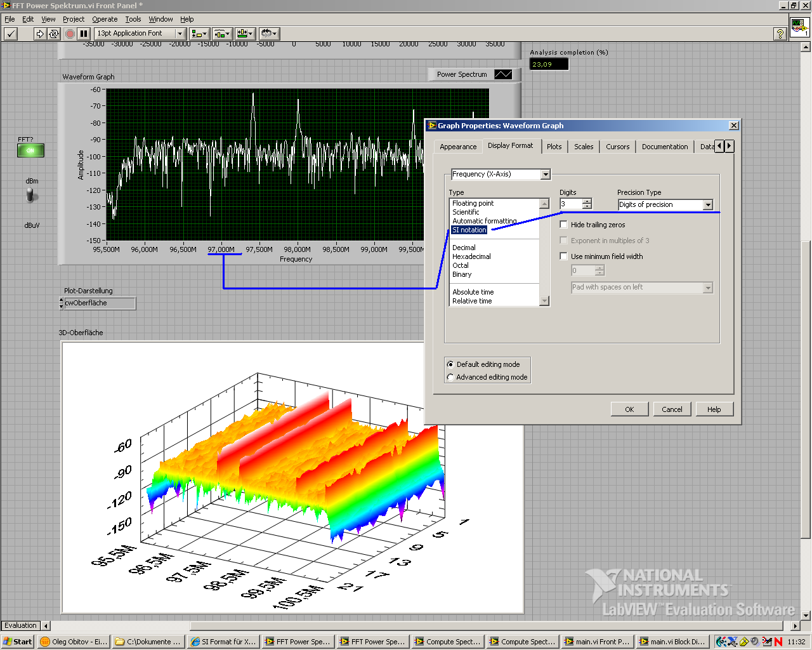Open the Distribute Objects tool
Viewport: 812px width, 650px height.
221,34
